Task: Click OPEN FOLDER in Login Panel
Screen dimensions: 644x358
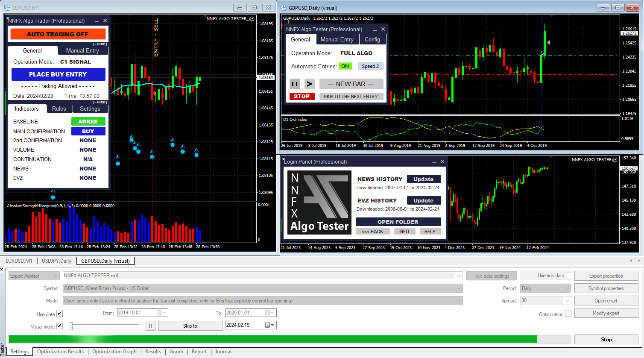Action: click(398, 222)
